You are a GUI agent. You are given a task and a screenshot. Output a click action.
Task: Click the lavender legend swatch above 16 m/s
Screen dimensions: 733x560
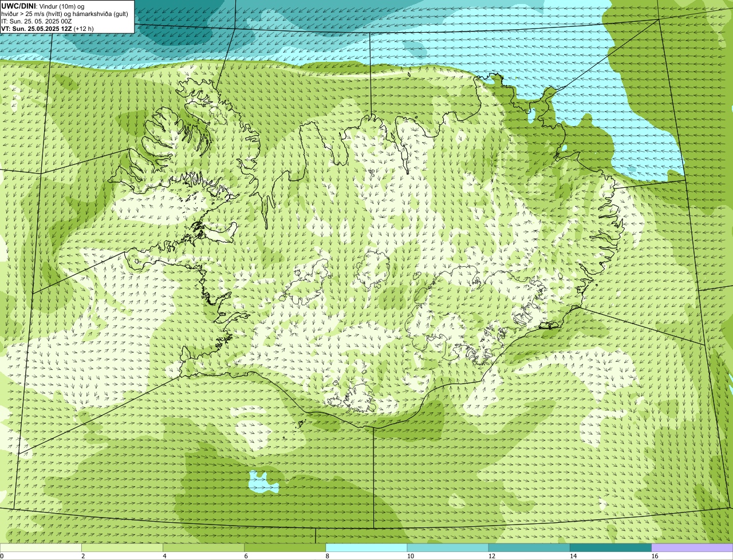[x=692, y=547]
